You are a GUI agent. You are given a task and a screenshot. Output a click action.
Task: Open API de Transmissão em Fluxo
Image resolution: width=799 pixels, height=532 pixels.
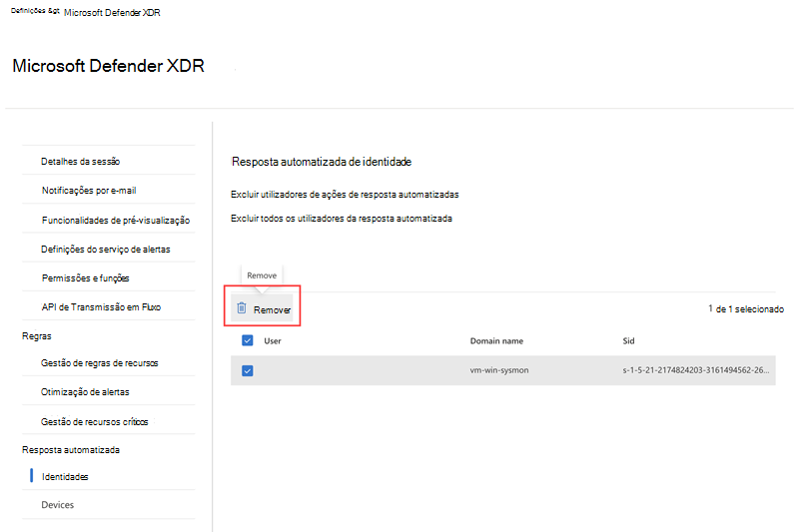[101, 307]
